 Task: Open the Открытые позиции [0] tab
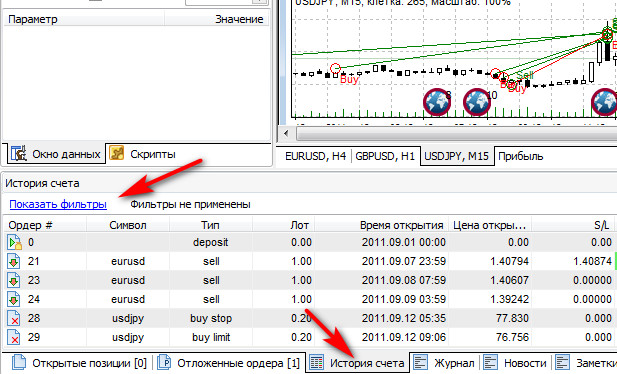pos(79,363)
